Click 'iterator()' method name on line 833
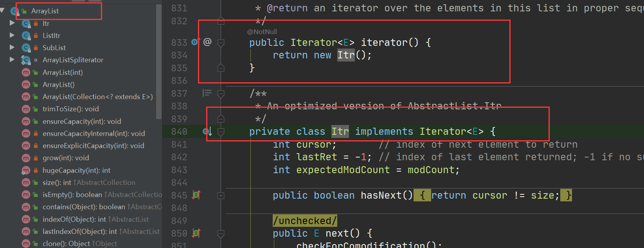 coord(390,43)
